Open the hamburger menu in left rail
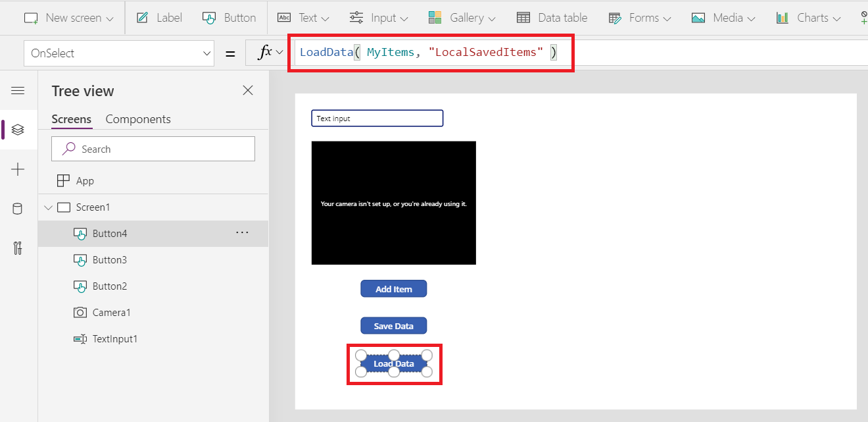This screenshot has height=422, width=868. pos(18,90)
